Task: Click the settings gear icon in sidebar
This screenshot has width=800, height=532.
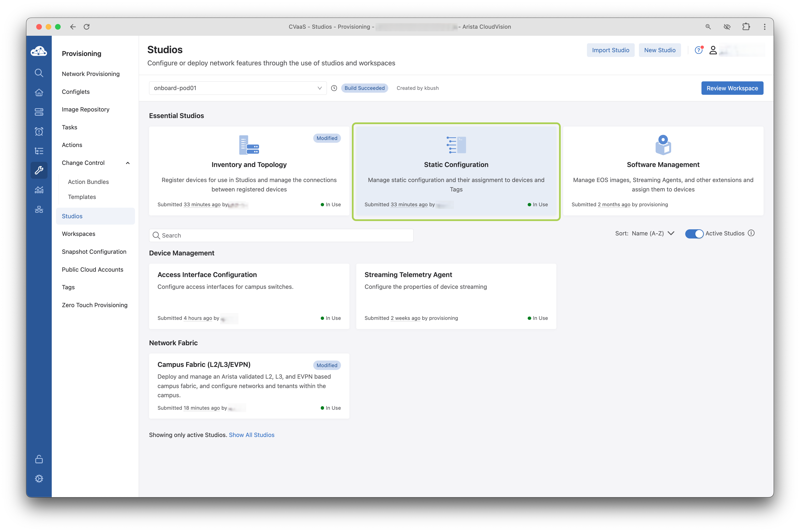Action: coord(39,479)
